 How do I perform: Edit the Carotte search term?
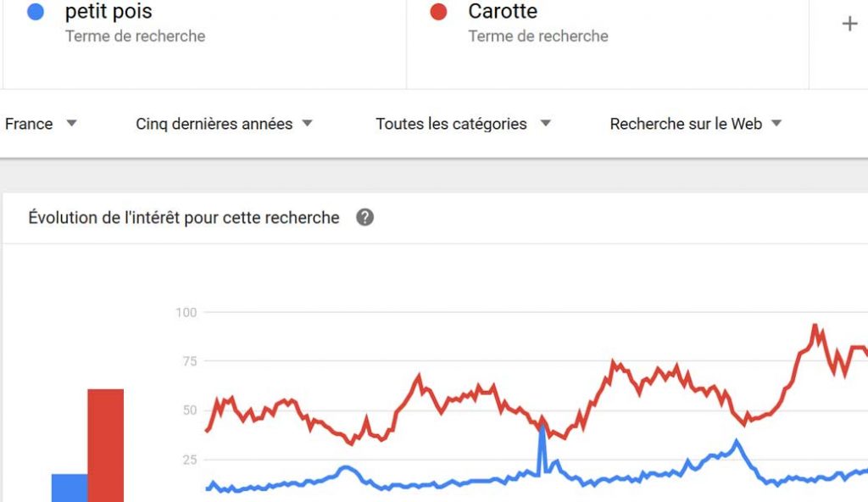click(503, 12)
